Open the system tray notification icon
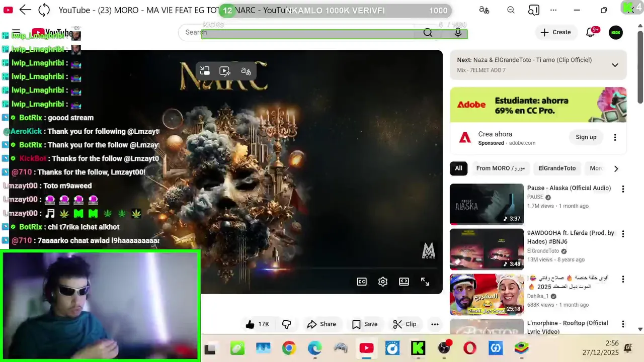The image size is (644, 362). (x=628, y=348)
